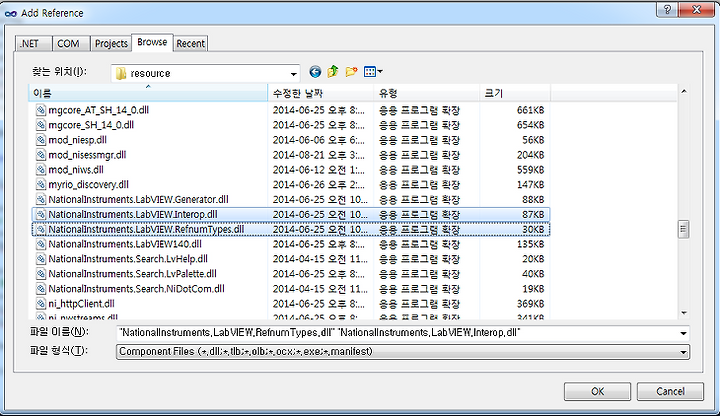Open the view menu icon
This screenshot has height=416, width=720.
pyautogui.click(x=370, y=72)
